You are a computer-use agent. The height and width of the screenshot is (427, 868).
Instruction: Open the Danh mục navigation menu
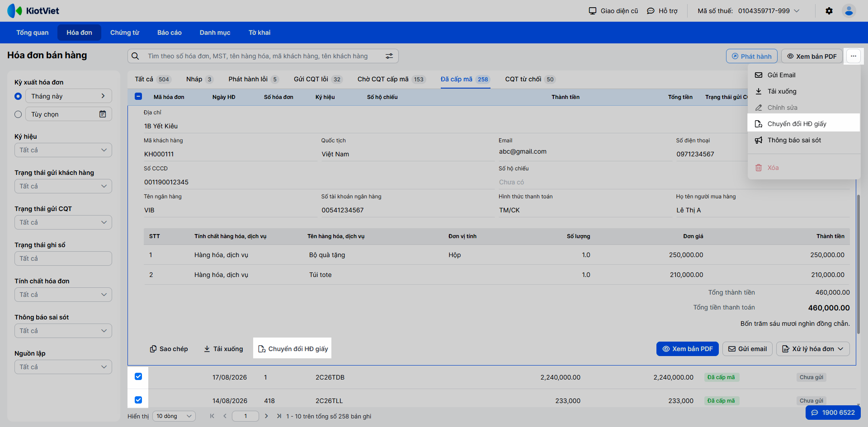[x=215, y=33]
